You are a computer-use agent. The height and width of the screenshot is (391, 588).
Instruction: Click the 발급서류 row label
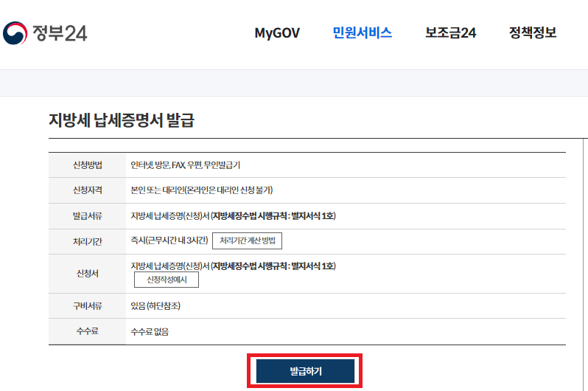(x=88, y=216)
